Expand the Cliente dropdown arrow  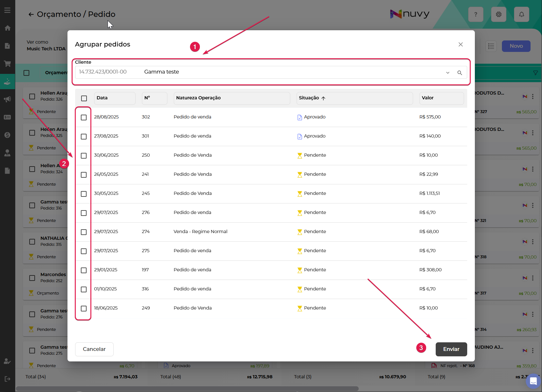(x=447, y=73)
